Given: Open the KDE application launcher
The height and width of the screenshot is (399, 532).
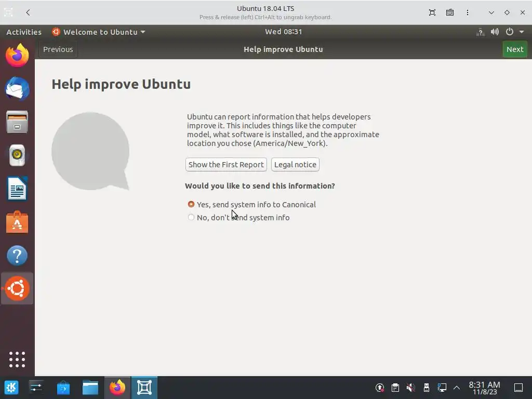Looking at the screenshot, I should click(x=11, y=388).
